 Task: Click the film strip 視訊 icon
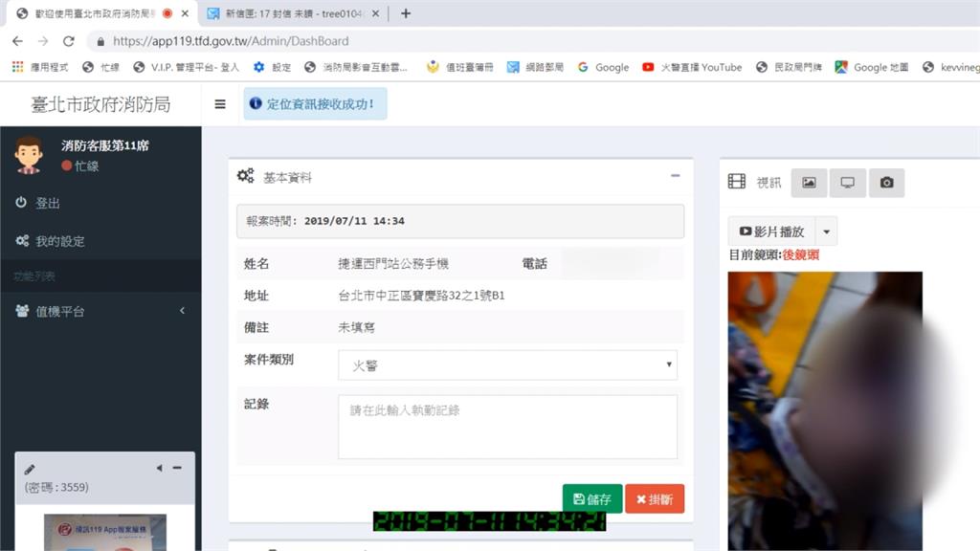[737, 182]
